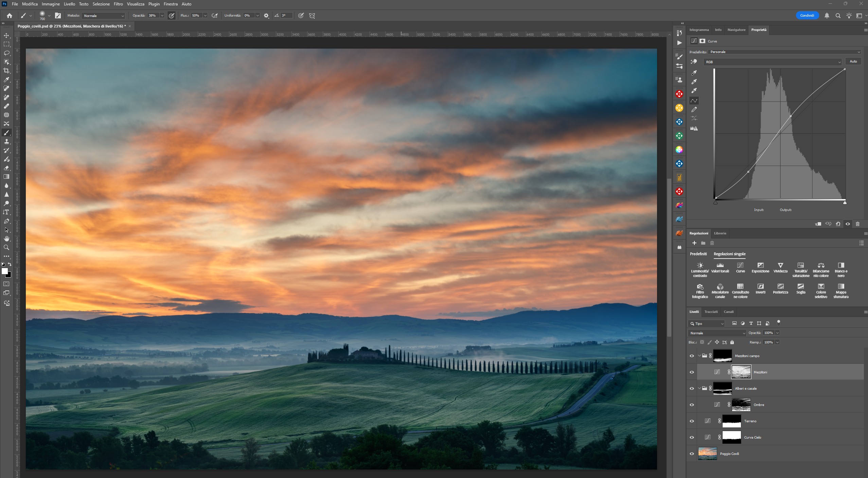The height and width of the screenshot is (478, 868).
Task: Click Curves black point slider triangle
Action: [715, 203]
